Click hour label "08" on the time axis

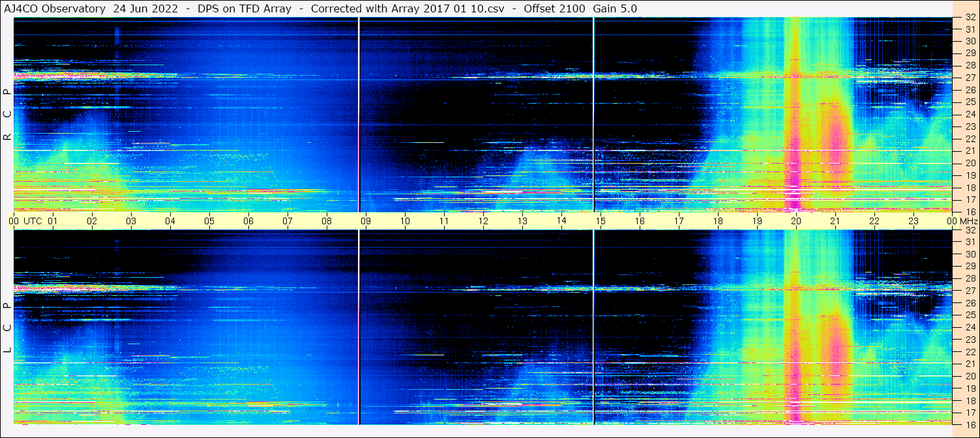[327, 221]
